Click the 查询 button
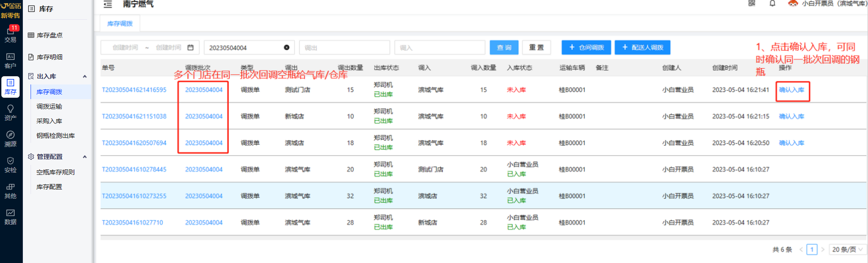Image resolution: width=868 pixels, height=263 pixels. (504, 47)
